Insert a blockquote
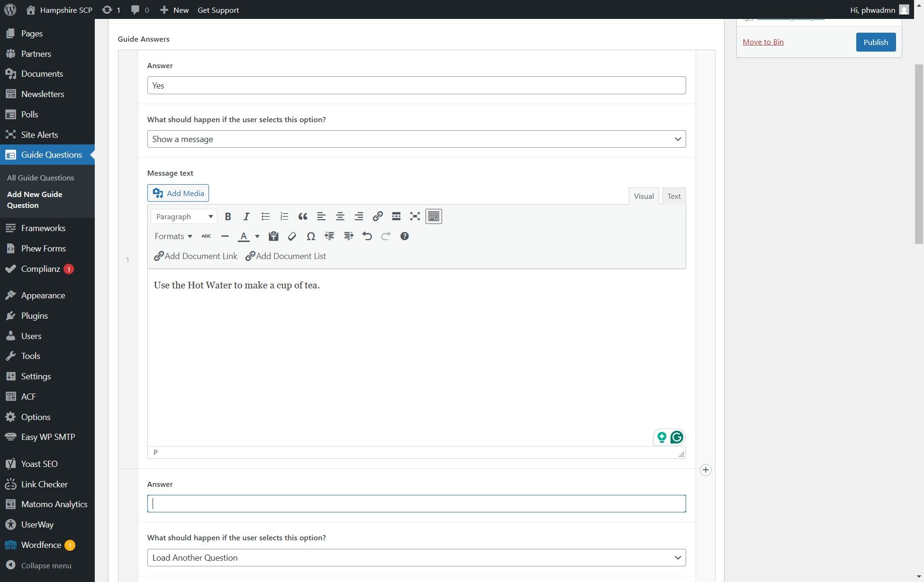This screenshot has height=582, width=924. (x=303, y=216)
